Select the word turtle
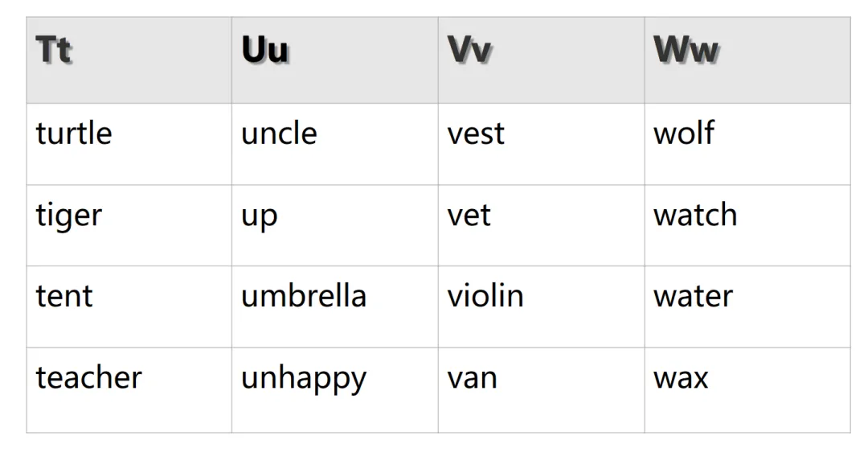Viewport: 868px width, 469px height. tap(74, 134)
